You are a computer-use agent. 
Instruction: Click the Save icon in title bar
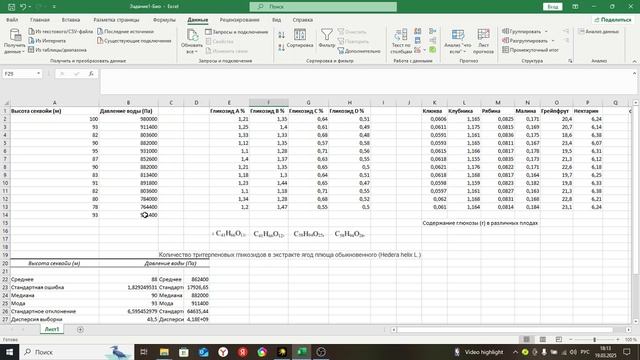[11, 7]
